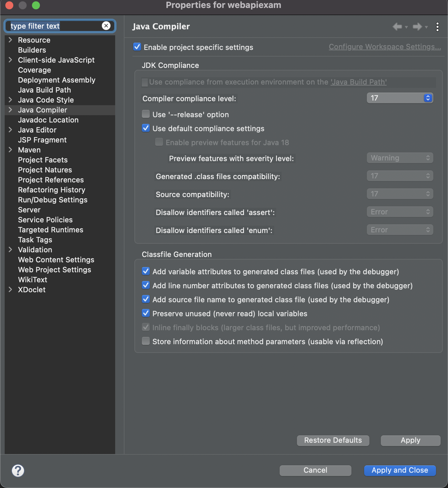Click the Apply button
The height and width of the screenshot is (488, 448).
point(410,440)
